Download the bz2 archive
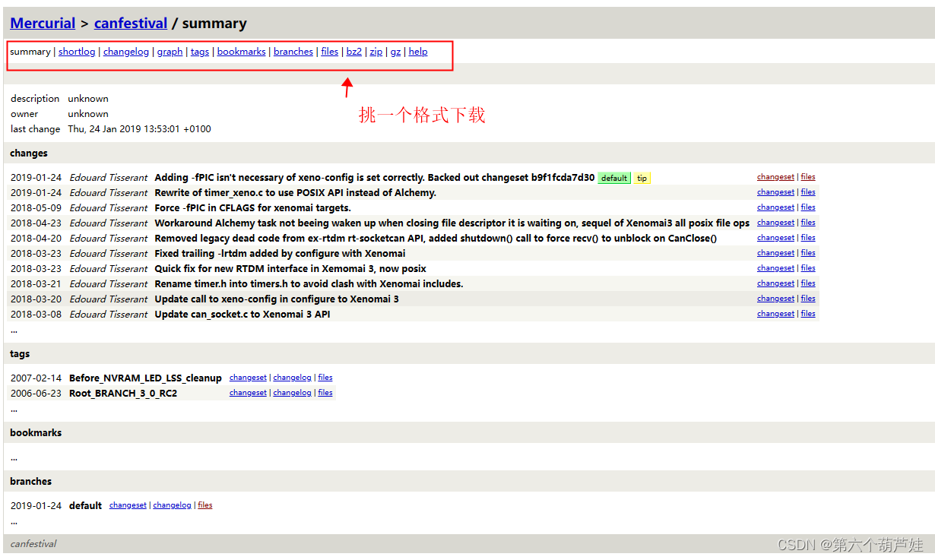This screenshot has width=935, height=560. [354, 52]
